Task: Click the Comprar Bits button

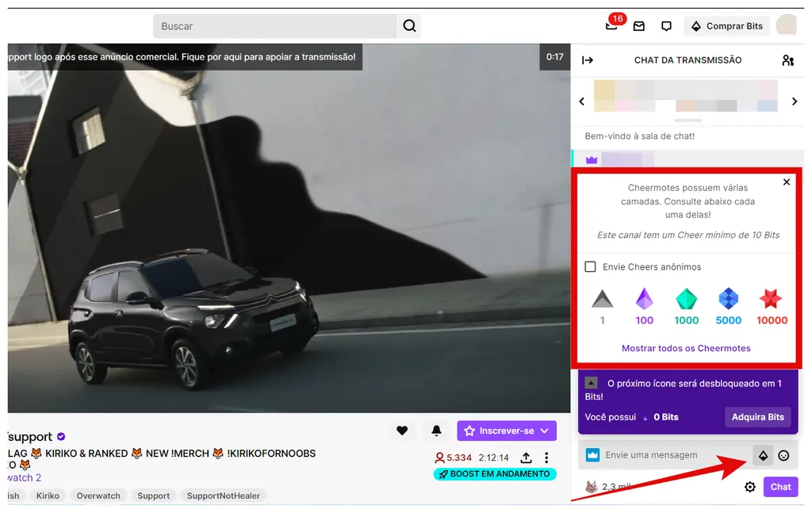Action: point(726,25)
